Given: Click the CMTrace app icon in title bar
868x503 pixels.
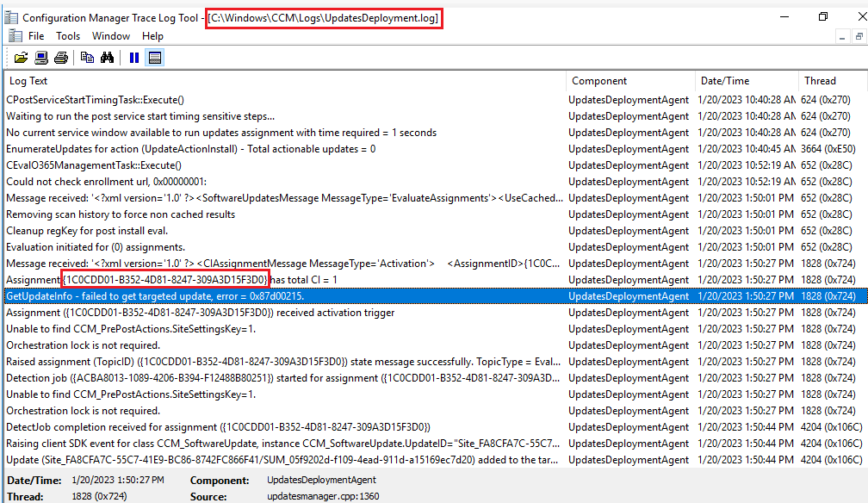Looking at the screenshot, I should 11,18.
